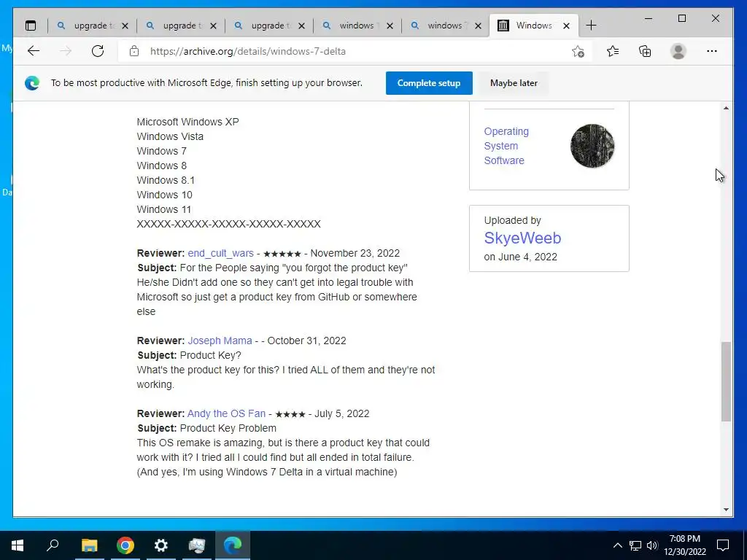
Task: Close the first 'upgrade' tab
Action: (x=125, y=26)
